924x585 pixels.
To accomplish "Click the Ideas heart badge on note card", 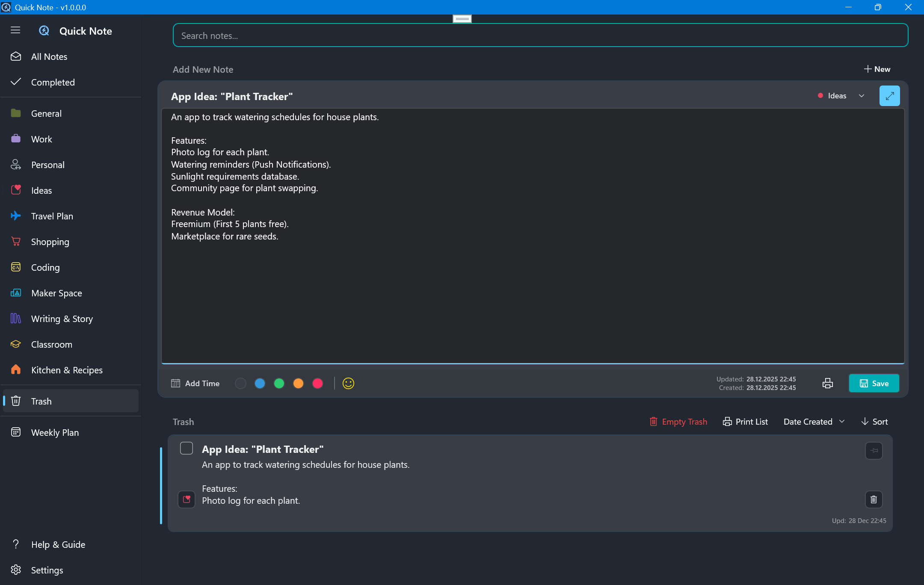I will [x=187, y=499].
